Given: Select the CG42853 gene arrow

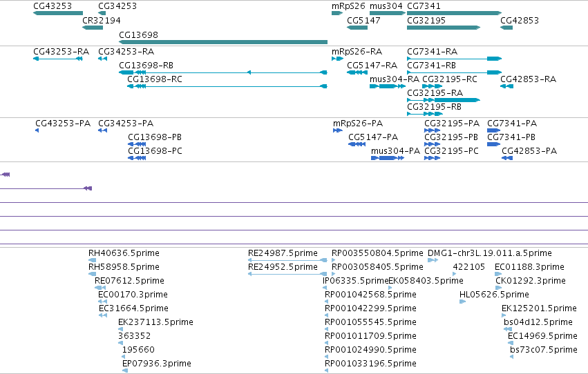Looking at the screenshot, I should [506, 28].
